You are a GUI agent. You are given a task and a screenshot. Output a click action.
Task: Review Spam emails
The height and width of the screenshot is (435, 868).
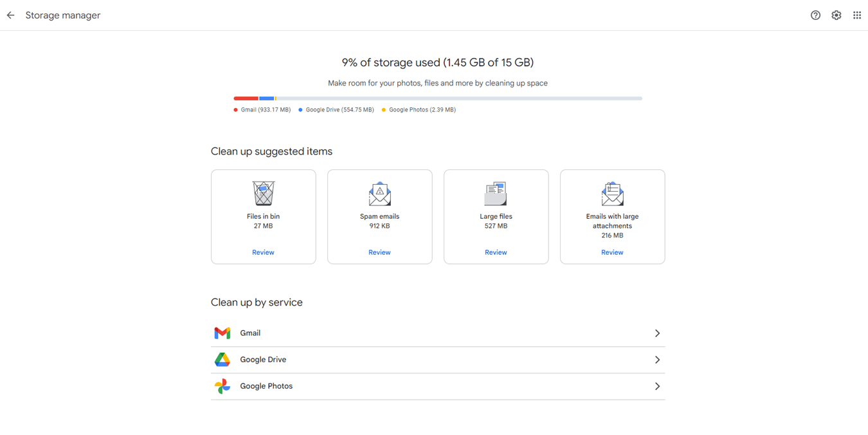(379, 252)
